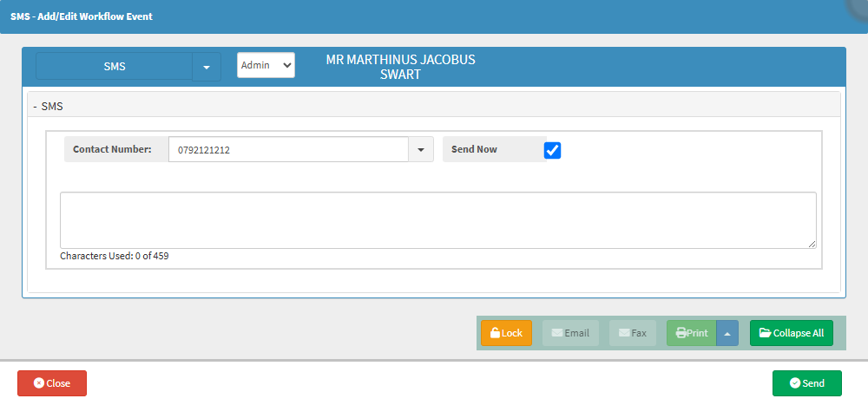This screenshot has height=405, width=868.
Task: Open the SMS workflow type dropdown arrow
Action: [x=207, y=67]
